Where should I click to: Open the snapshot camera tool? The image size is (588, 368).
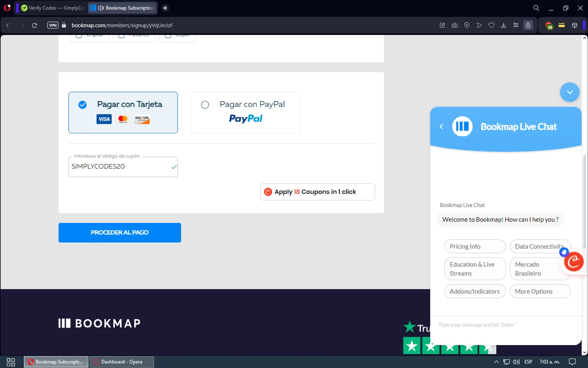click(455, 25)
